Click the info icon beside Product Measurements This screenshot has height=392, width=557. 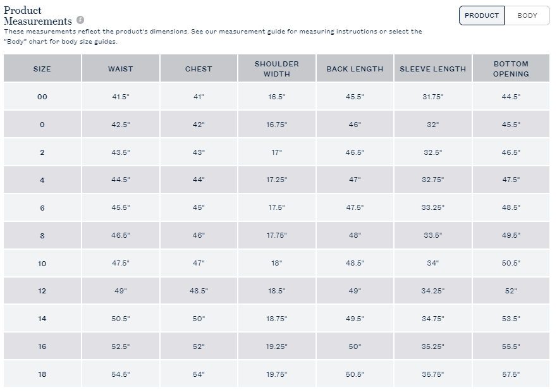coord(80,21)
